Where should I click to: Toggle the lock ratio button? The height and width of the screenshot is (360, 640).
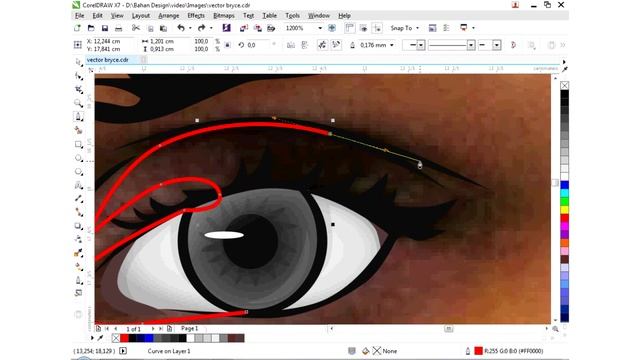click(228, 45)
